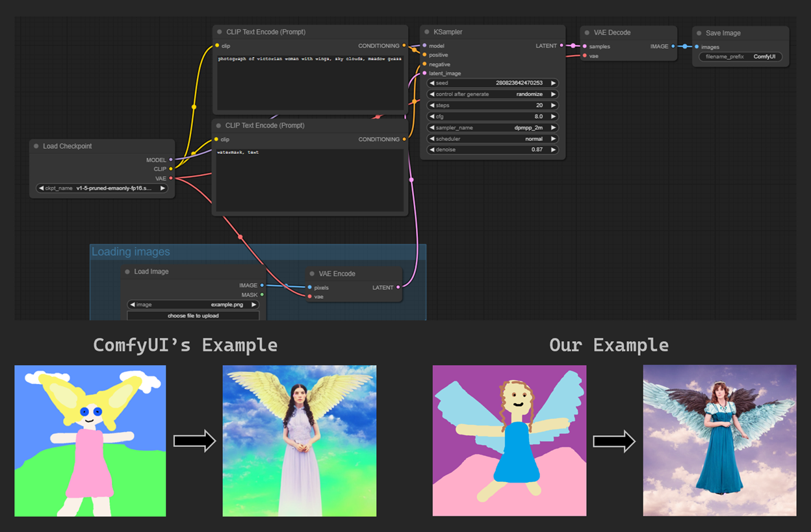The image size is (811, 532).
Task: Open ComfyUI's generated angel with yellow wings image
Action: 300,441
